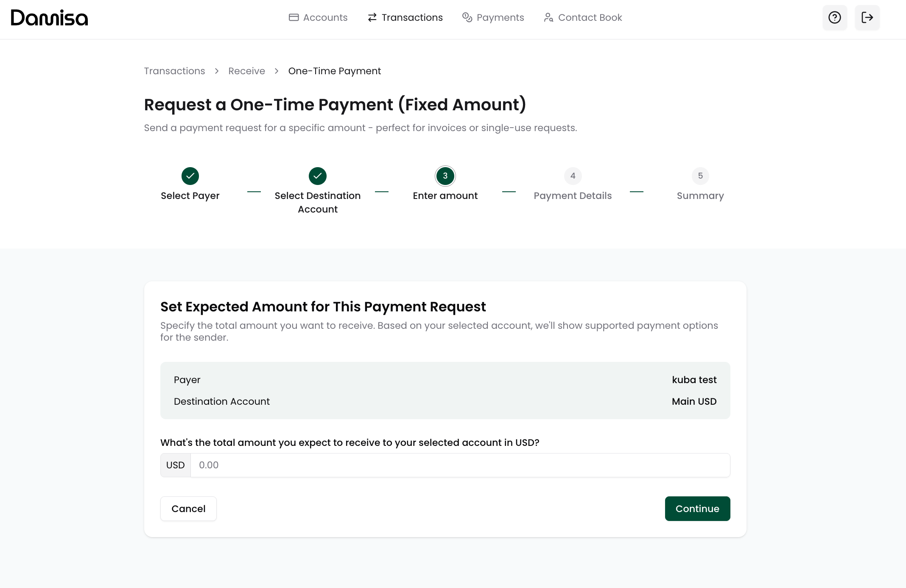Click the Contact Book person icon
Image resolution: width=906 pixels, height=588 pixels.
(548, 17)
